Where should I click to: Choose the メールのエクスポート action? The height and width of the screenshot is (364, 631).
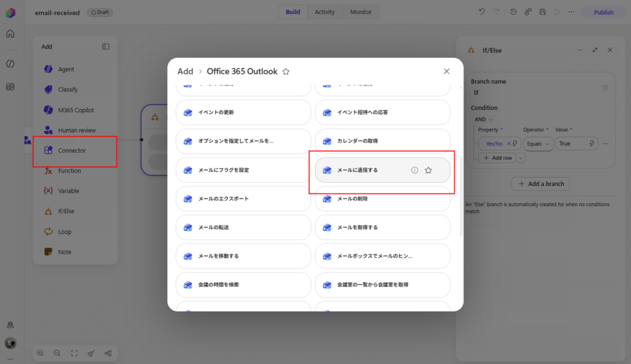point(243,199)
